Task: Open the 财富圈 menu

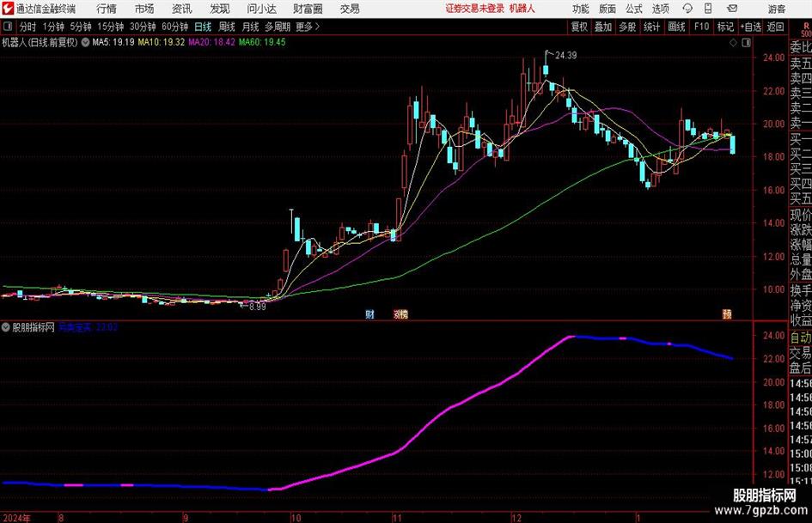Action: pos(308,9)
